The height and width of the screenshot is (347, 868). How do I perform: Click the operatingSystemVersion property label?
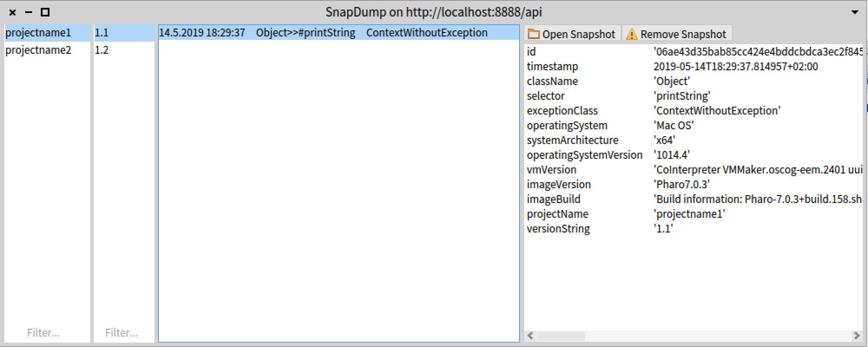click(x=584, y=155)
